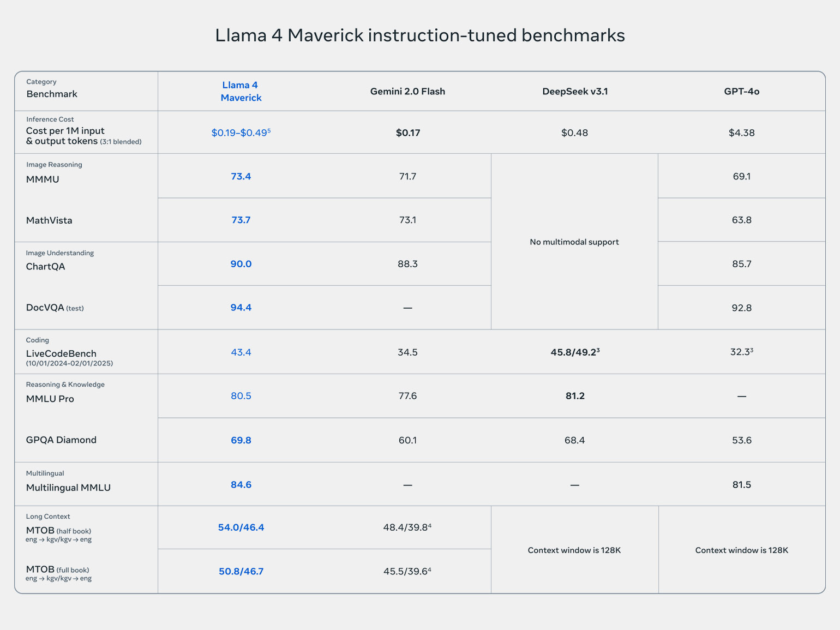Select the MMLU Pro score 81.2
Image resolution: width=840 pixels, height=630 pixels.
click(x=574, y=396)
